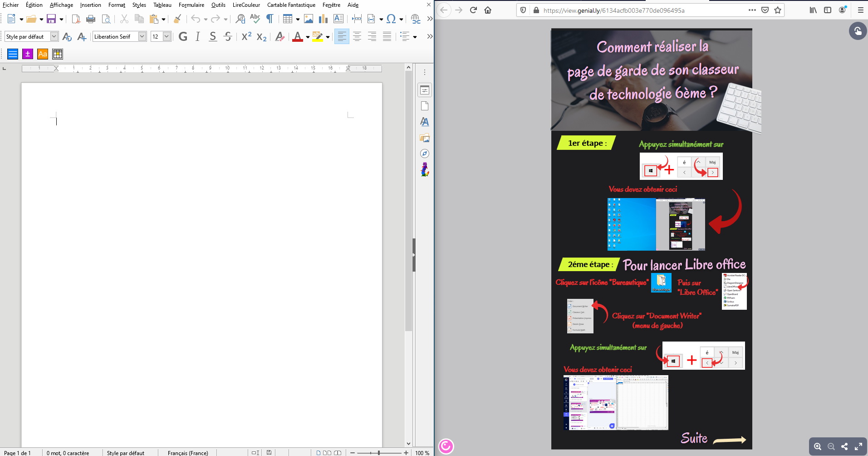Open the Redo dropdown arrow

(226, 19)
